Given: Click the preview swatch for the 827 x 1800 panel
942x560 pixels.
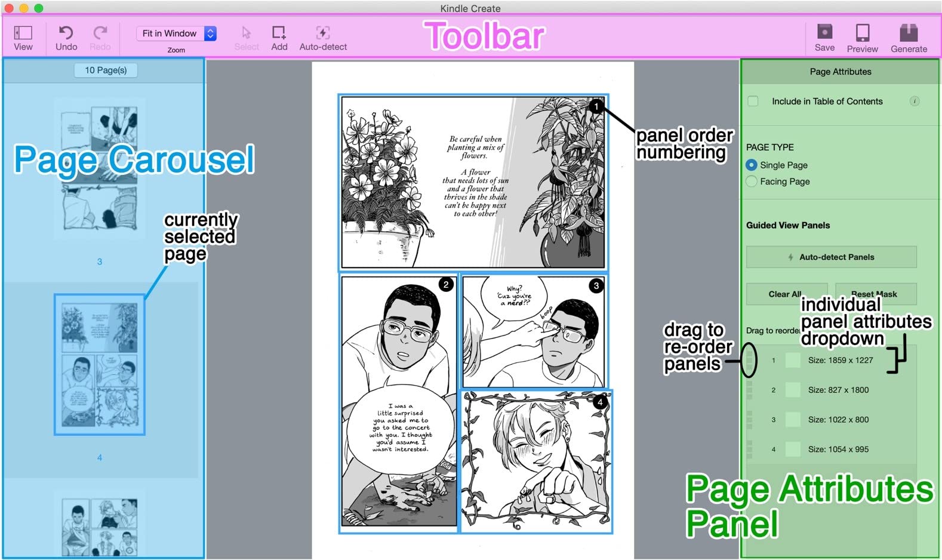Looking at the screenshot, I should [x=793, y=390].
